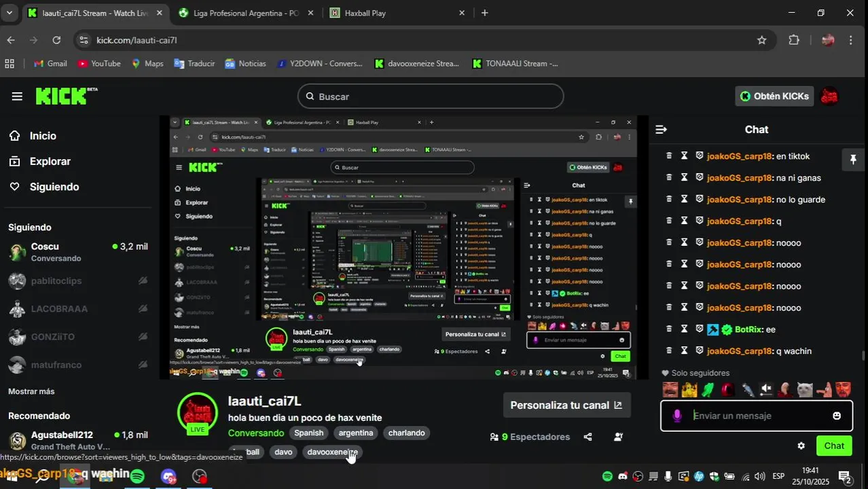
Task: Open the Conversando category link
Action: pyautogui.click(x=256, y=433)
